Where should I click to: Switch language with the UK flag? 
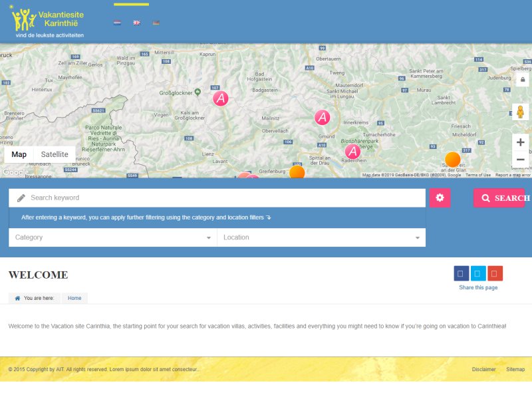point(137,23)
